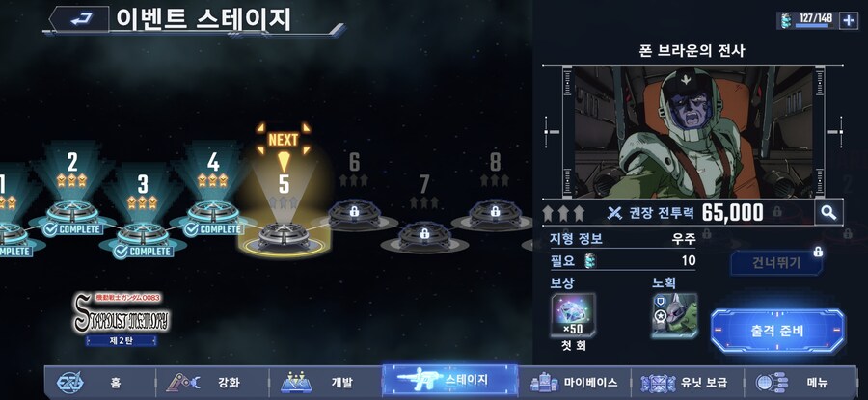Tap locked stage 8 node
The height and width of the screenshot is (400, 868).
pos(495,212)
